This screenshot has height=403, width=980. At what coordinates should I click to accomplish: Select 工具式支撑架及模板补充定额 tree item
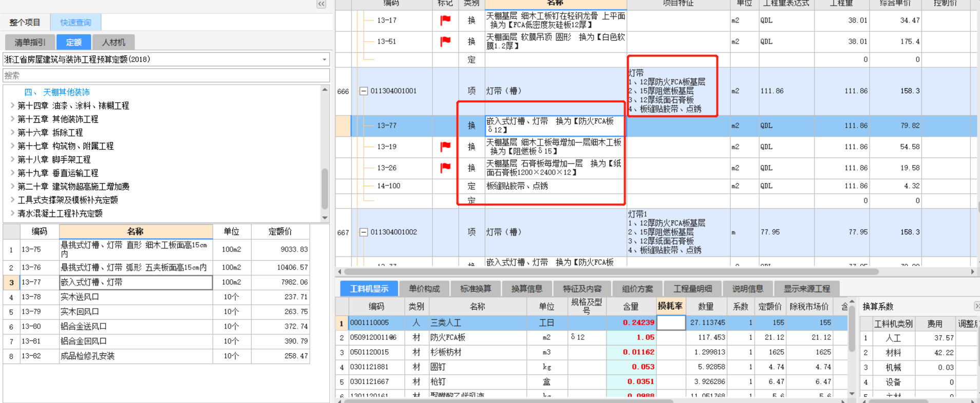click(x=68, y=200)
